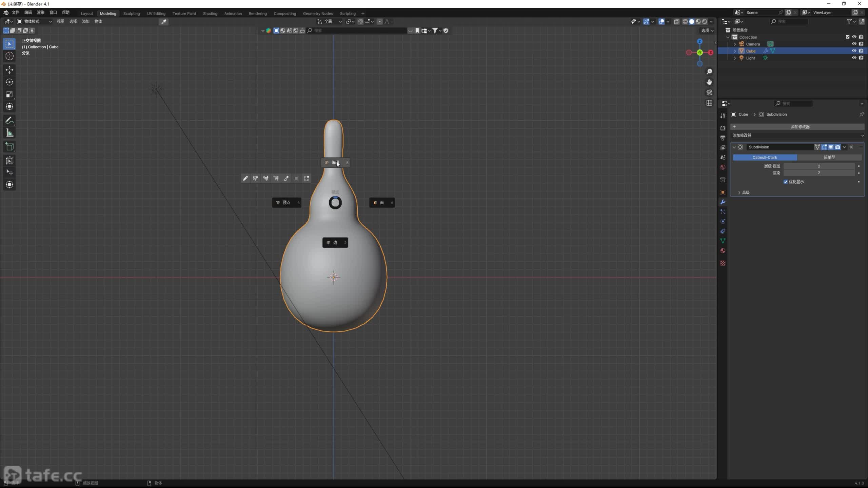
Task: Expand the Camera tree item
Action: point(735,44)
